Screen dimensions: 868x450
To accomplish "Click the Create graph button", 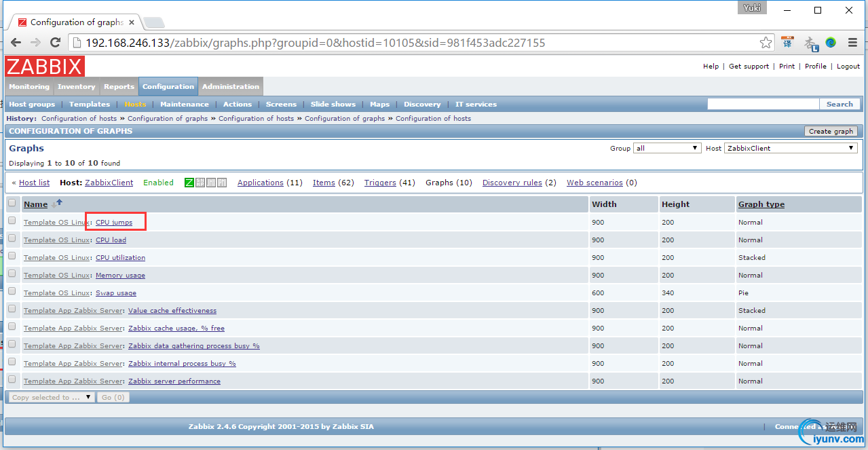I will click(831, 131).
